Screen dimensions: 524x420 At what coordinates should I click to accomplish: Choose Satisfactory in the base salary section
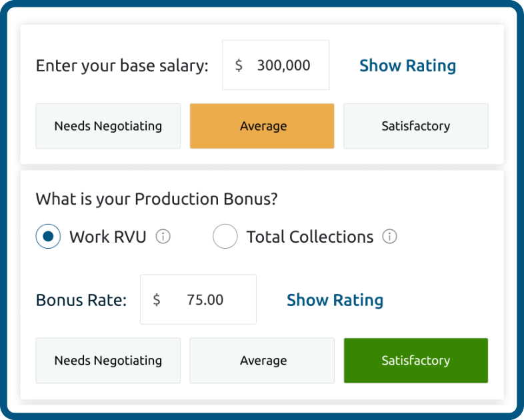point(416,126)
